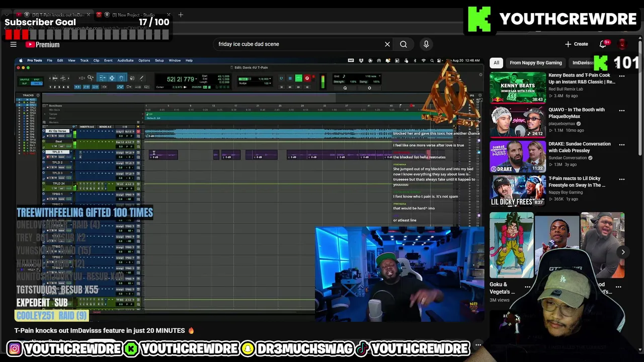Click the red Record transport button
This screenshot has width=644, height=362.
[x=307, y=78]
